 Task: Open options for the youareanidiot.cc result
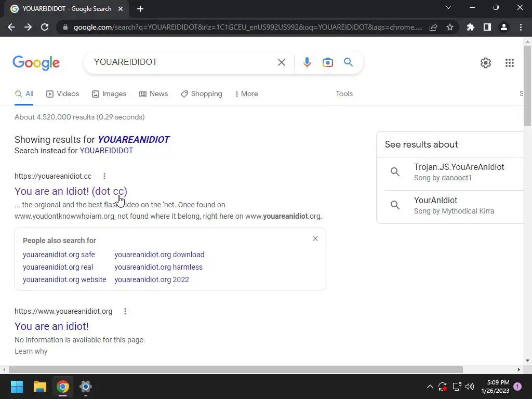[104, 176]
